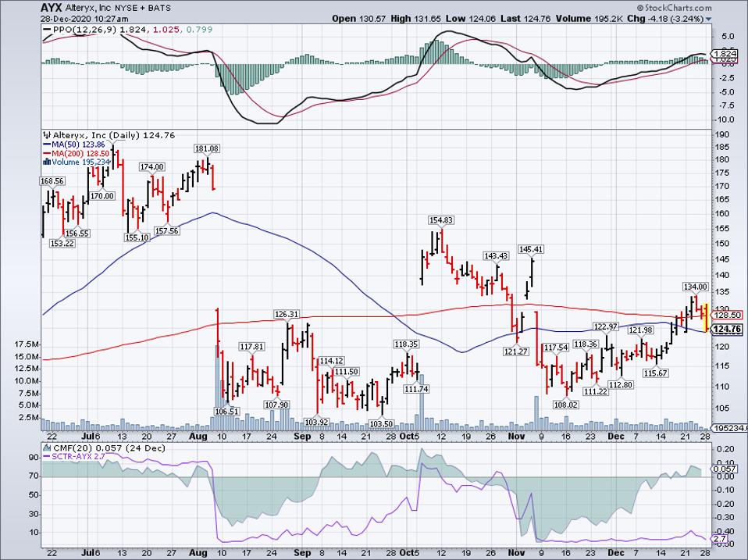
Task: Click the 103.50 low price label
Action: 381,424
